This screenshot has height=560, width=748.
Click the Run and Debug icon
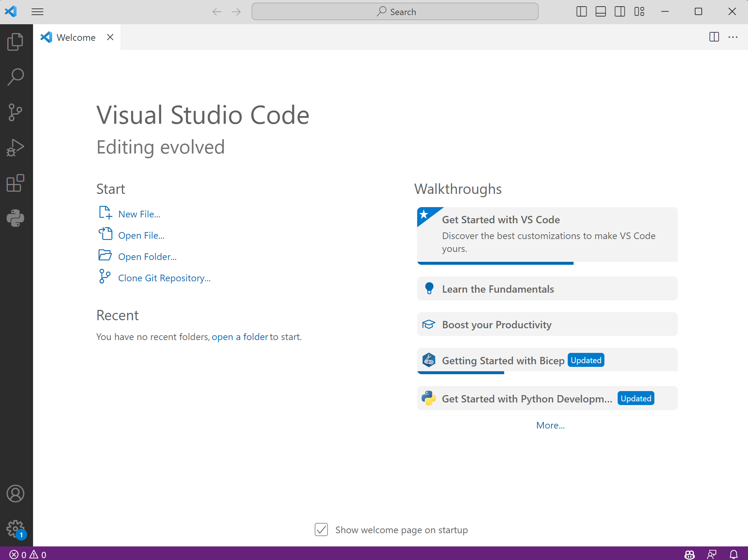coord(16,148)
